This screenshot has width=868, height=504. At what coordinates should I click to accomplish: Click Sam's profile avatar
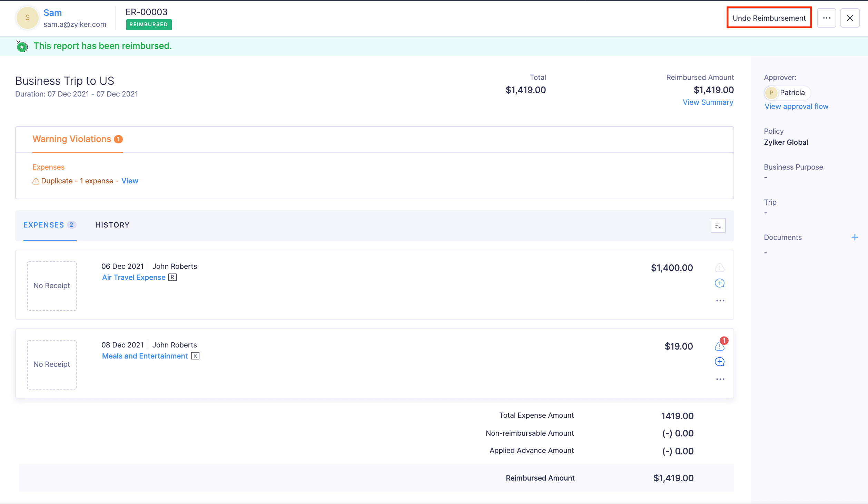(27, 18)
